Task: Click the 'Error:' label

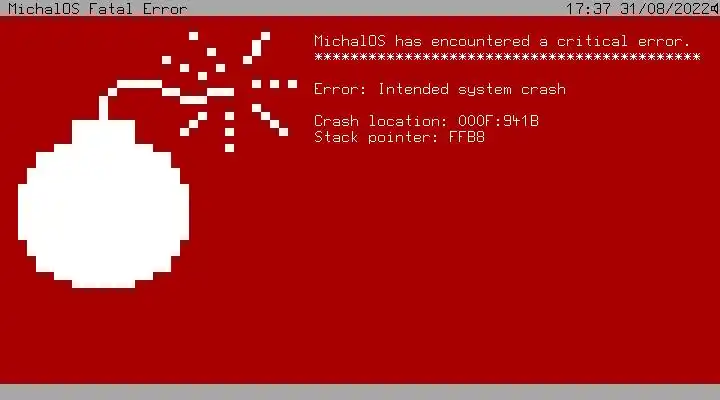Action: click(340, 89)
